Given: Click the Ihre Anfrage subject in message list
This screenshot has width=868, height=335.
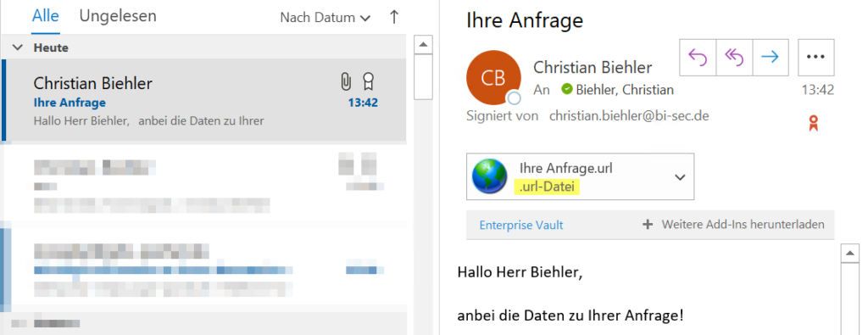Looking at the screenshot, I should point(70,103).
